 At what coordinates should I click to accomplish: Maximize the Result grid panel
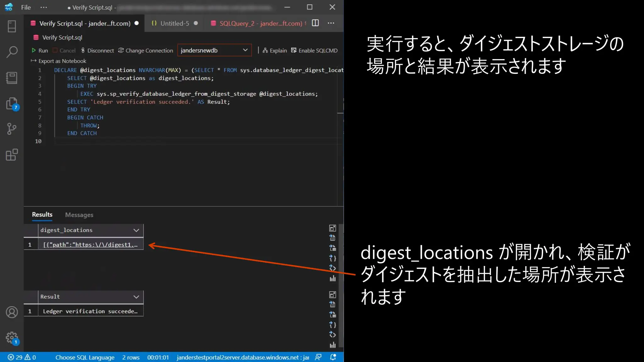332,295
